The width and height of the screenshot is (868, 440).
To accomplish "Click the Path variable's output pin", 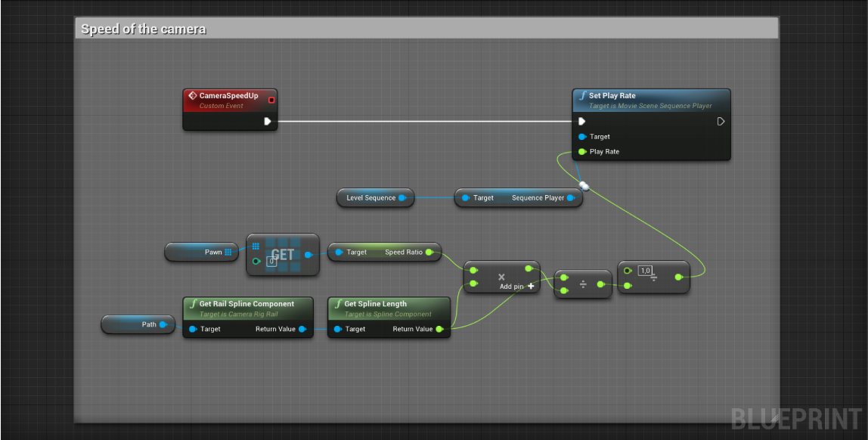I will (163, 324).
